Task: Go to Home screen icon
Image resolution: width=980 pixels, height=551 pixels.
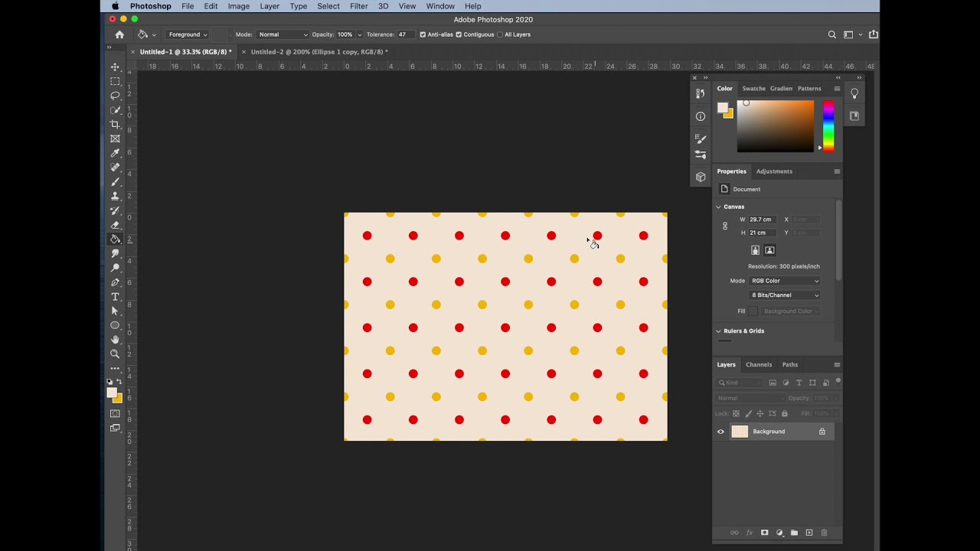Action: coord(119,34)
